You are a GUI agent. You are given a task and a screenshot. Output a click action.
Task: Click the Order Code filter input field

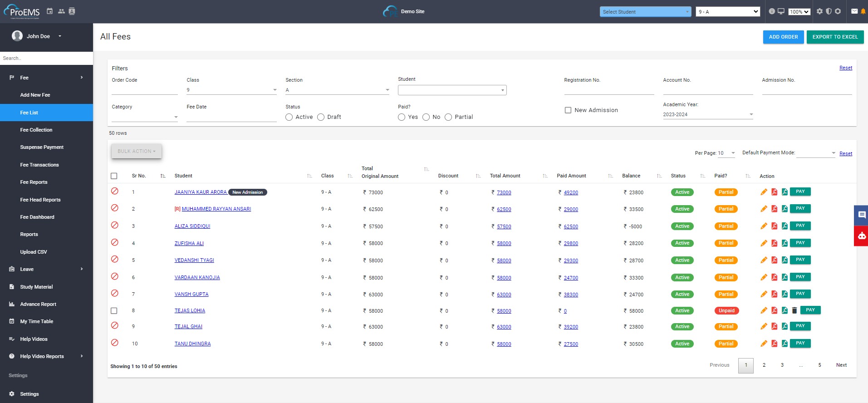144,90
